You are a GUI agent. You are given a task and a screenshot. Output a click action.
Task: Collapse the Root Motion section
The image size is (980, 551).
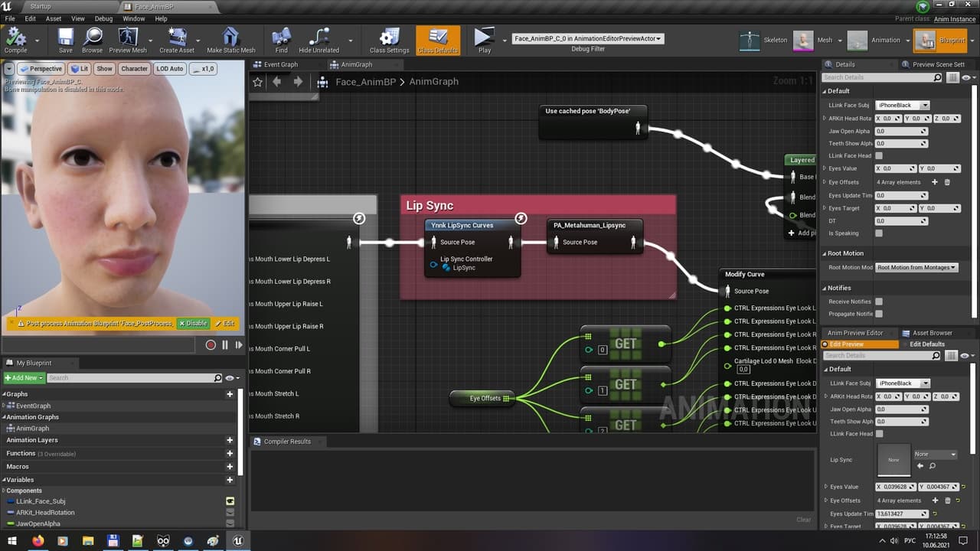pyautogui.click(x=825, y=253)
